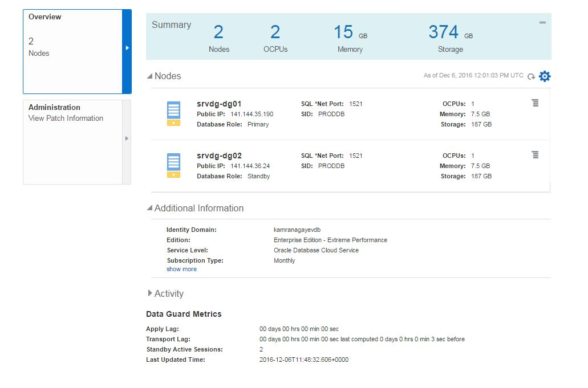This screenshot has height=388, width=588.
Task: Click the show more link
Action: 181,269
